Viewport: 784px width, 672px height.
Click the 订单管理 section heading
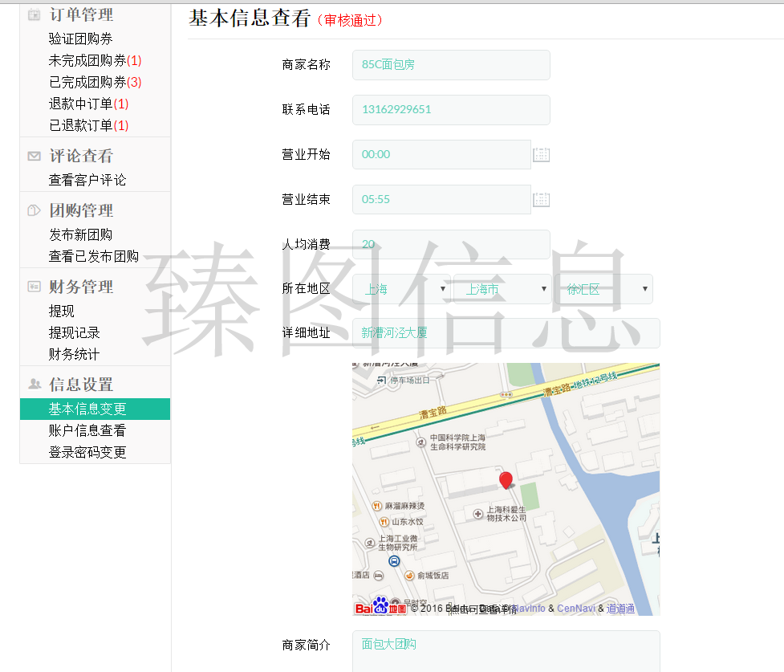(x=81, y=14)
